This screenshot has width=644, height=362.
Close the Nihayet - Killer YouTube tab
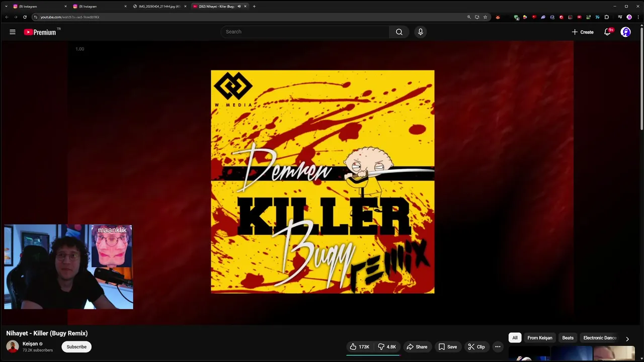[x=245, y=6]
